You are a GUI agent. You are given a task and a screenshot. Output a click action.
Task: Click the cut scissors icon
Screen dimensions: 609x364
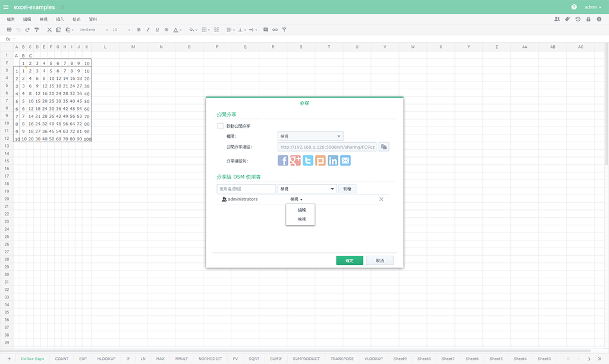coord(49,30)
